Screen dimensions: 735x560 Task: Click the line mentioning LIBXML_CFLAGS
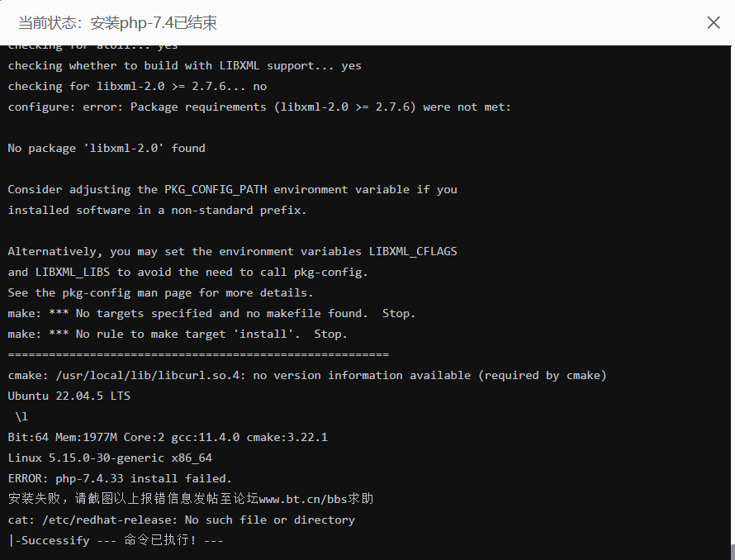coord(232,252)
